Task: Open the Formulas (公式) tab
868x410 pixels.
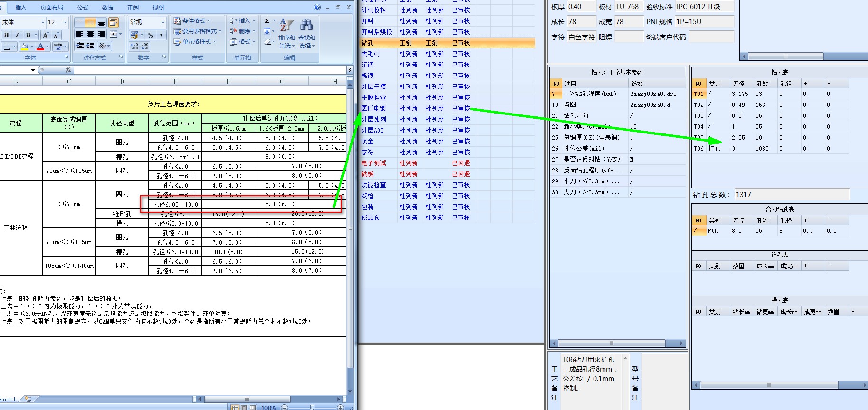Action: click(83, 8)
